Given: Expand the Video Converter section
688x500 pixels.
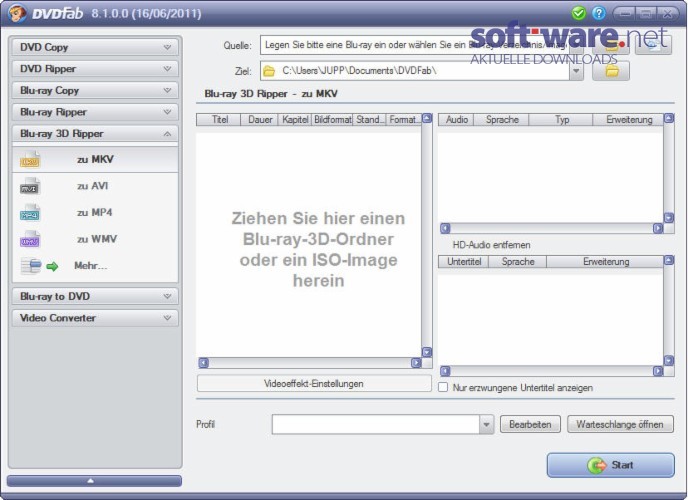Looking at the screenshot, I should coord(95,318).
